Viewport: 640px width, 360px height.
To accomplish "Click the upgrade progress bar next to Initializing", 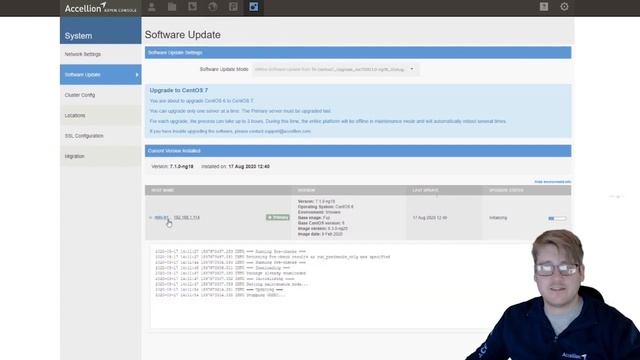I will point(557,218).
